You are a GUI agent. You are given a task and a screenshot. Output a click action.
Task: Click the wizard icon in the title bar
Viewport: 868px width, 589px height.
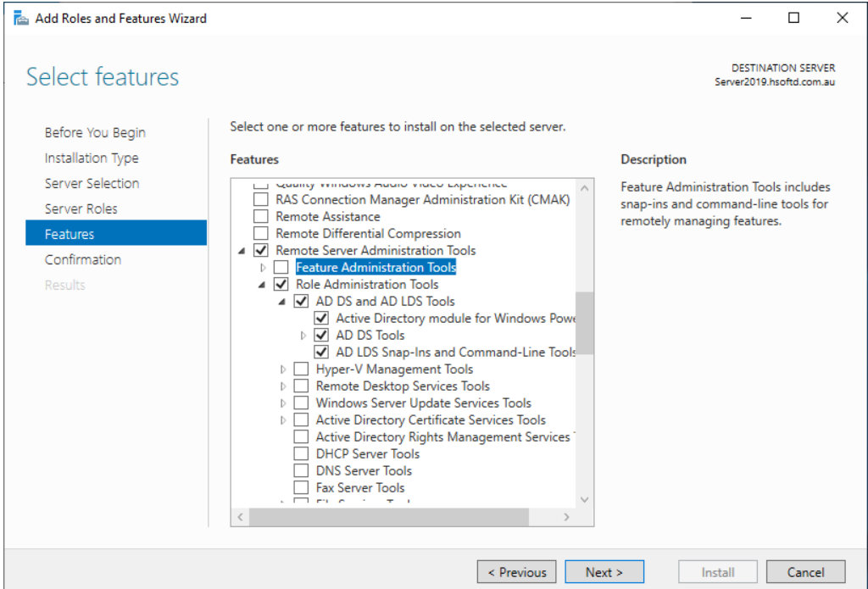tap(21, 19)
